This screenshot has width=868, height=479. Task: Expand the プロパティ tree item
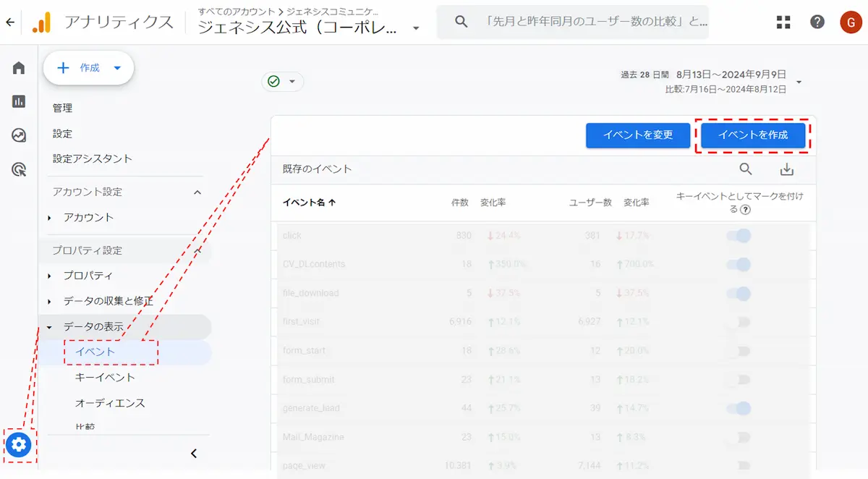[x=49, y=276]
